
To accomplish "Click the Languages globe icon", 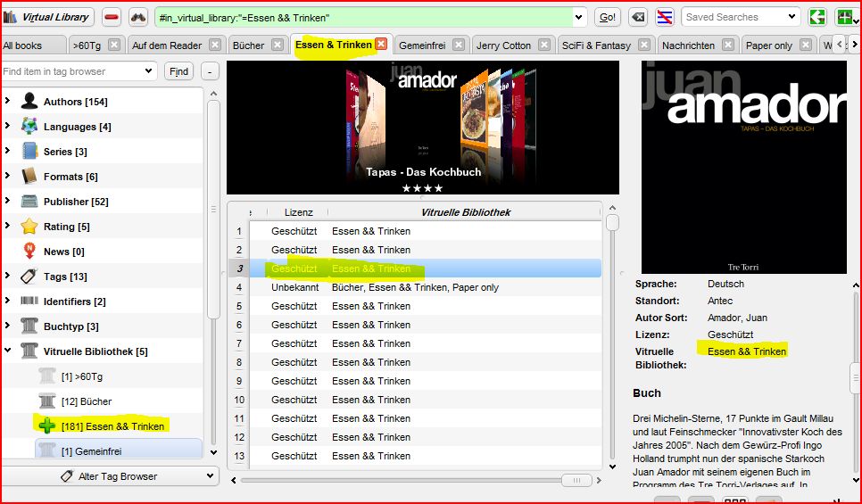I will pyautogui.click(x=29, y=127).
